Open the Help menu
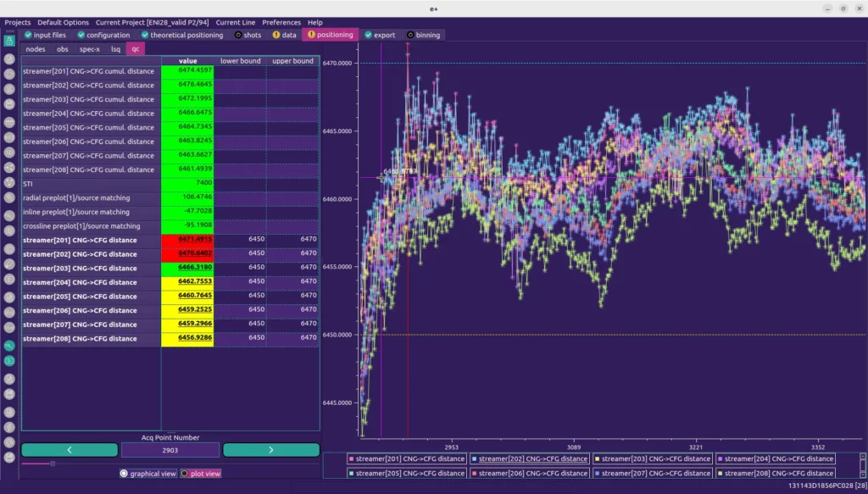 pos(315,23)
